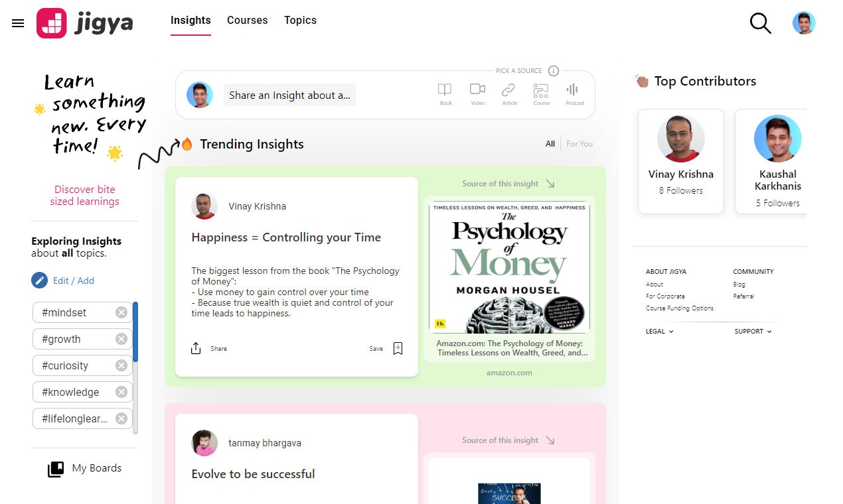This screenshot has width=843, height=504.
Task: Pick Podcast as insight source
Action: coord(574,94)
